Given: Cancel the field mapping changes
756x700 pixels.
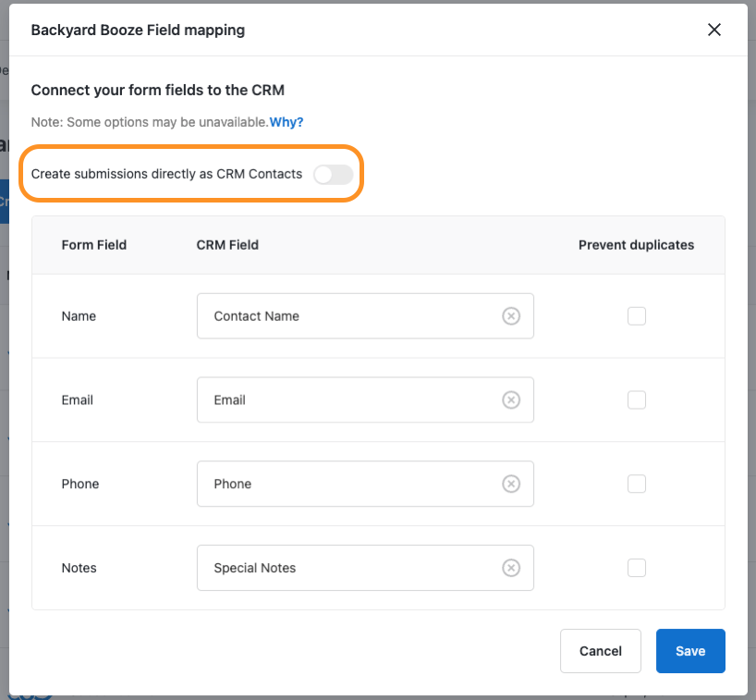Looking at the screenshot, I should pyautogui.click(x=600, y=651).
